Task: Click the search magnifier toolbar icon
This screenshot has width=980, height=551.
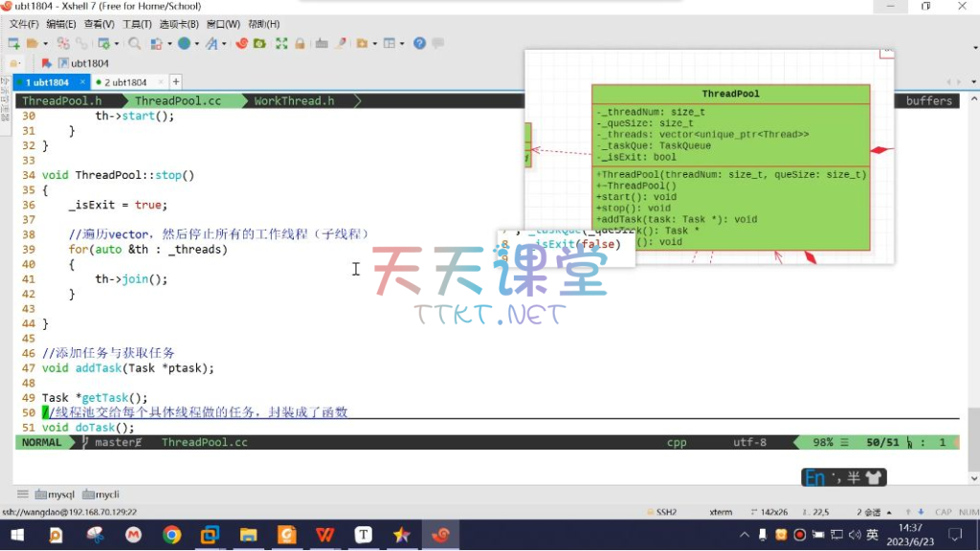Action: [134, 43]
